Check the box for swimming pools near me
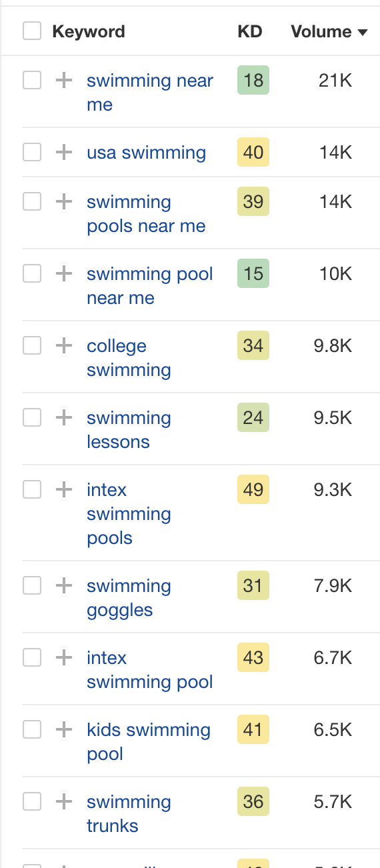 coord(32,201)
